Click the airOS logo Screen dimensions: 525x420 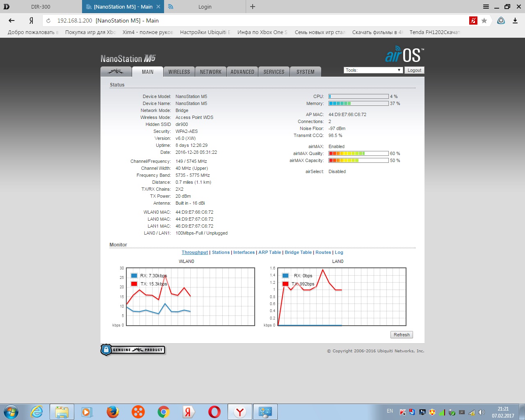[404, 55]
